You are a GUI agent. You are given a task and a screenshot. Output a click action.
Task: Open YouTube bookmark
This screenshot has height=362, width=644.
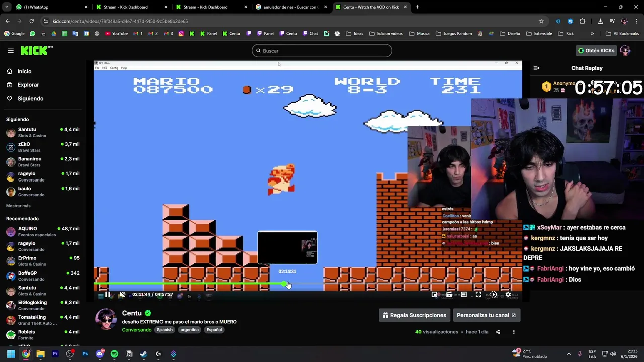[116, 34]
